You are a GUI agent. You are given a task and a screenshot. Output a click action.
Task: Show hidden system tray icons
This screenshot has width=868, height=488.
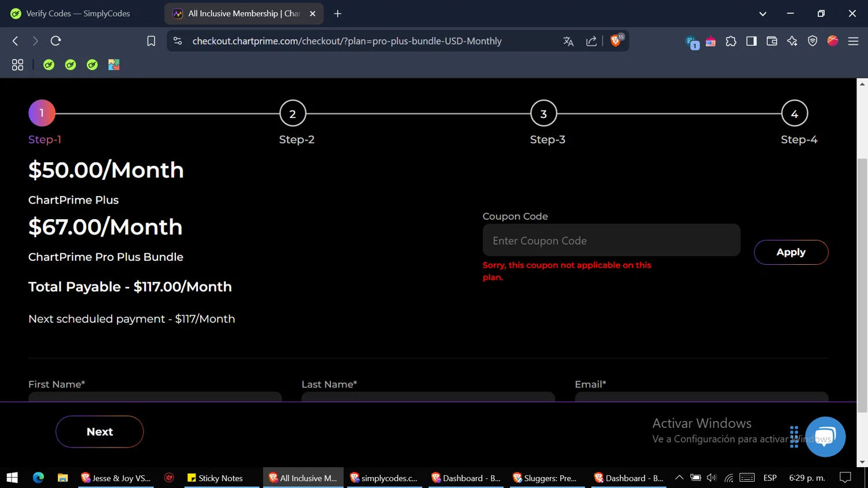point(679,478)
